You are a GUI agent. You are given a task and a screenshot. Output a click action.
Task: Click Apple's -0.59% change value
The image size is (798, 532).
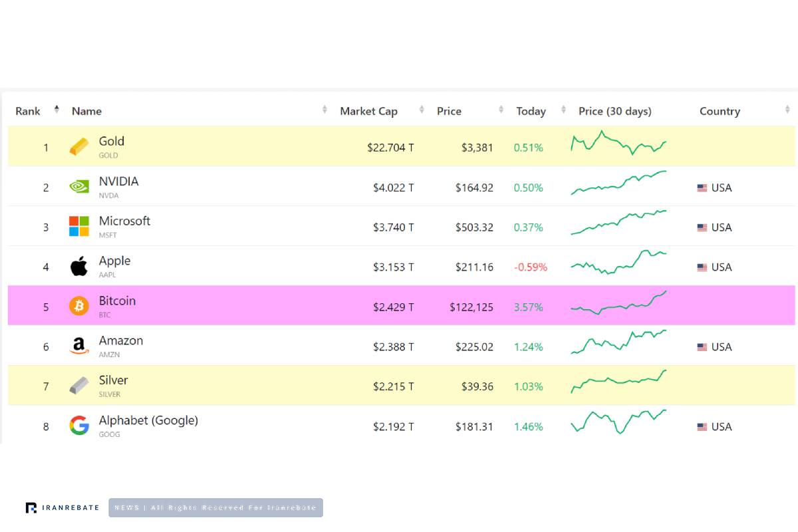coord(531,267)
